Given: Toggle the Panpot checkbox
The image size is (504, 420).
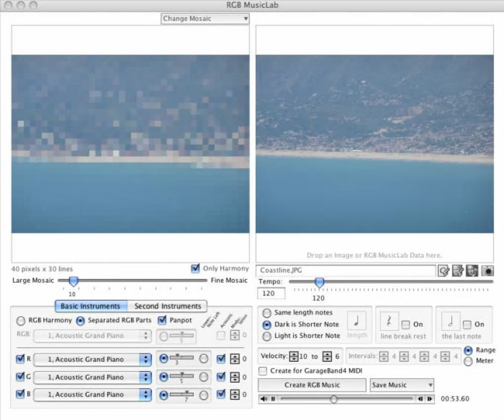Looking at the screenshot, I should click(163, 320).
